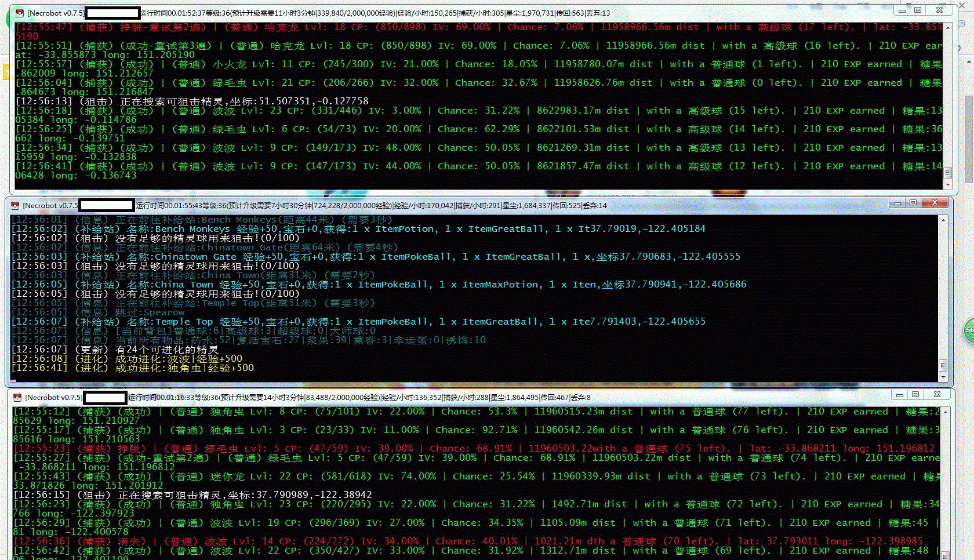974x560 pixels.
Task: Close the middle Necrobot window
Action: point(935,203)
